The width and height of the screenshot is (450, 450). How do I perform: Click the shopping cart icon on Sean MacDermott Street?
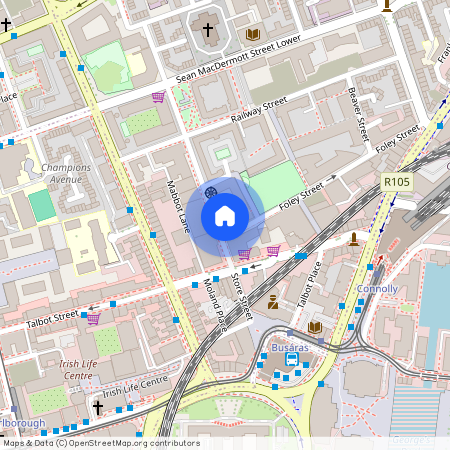click(x=159, y=97)
